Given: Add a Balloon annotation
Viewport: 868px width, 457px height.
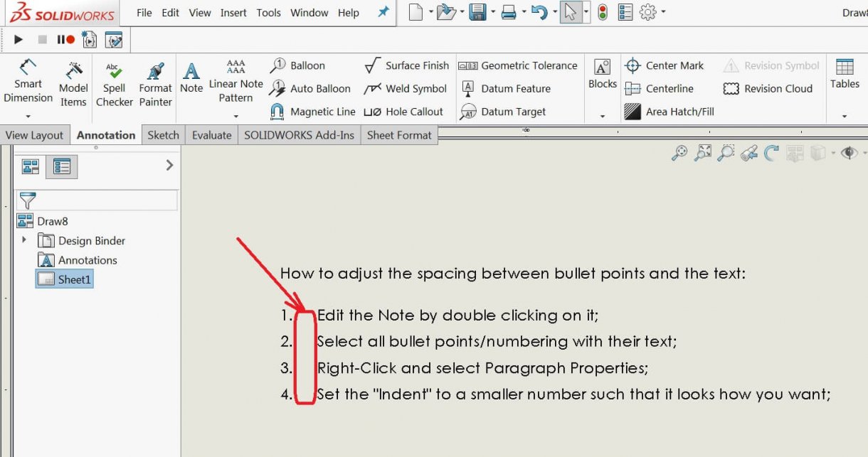Looking at the screenshot, I should tap(297, 65).
